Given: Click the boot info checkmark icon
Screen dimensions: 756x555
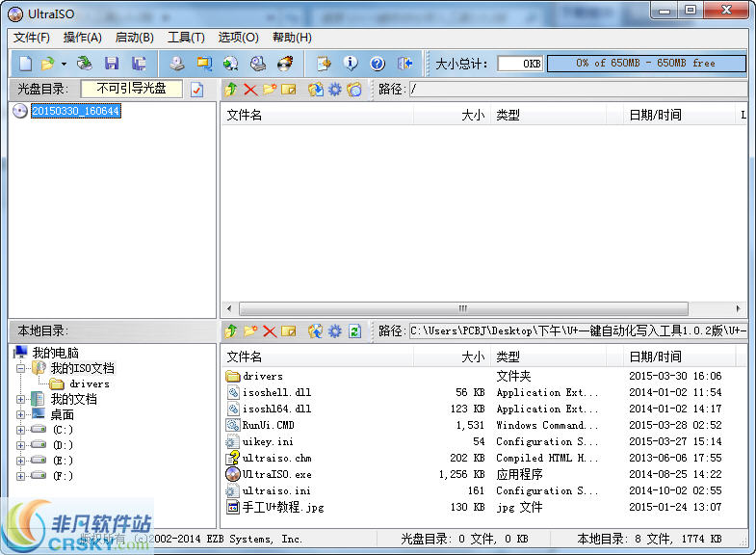Looking at the screenshot, I should pyautogui.click(x=197, y=90).
